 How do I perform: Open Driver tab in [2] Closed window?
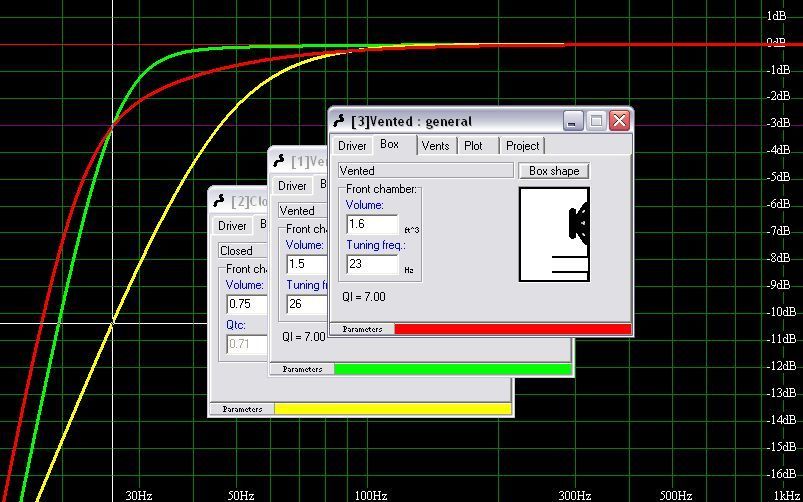(232, 226)
